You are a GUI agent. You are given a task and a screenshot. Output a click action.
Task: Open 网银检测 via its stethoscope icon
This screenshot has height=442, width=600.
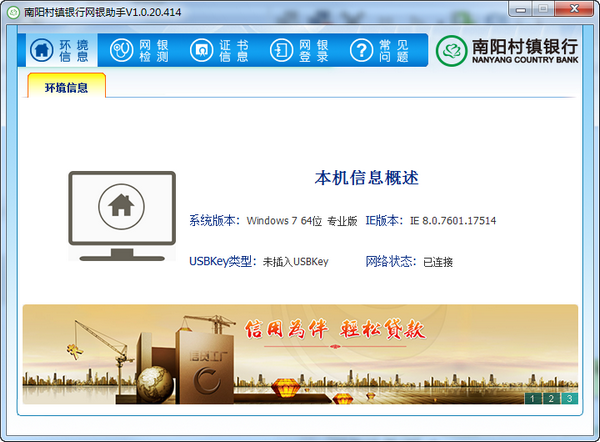click(121, 50)
